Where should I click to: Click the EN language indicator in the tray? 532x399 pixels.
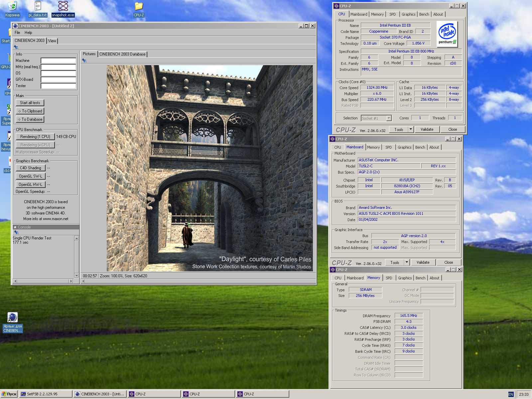pyautogui.click(x=511, y=394)
